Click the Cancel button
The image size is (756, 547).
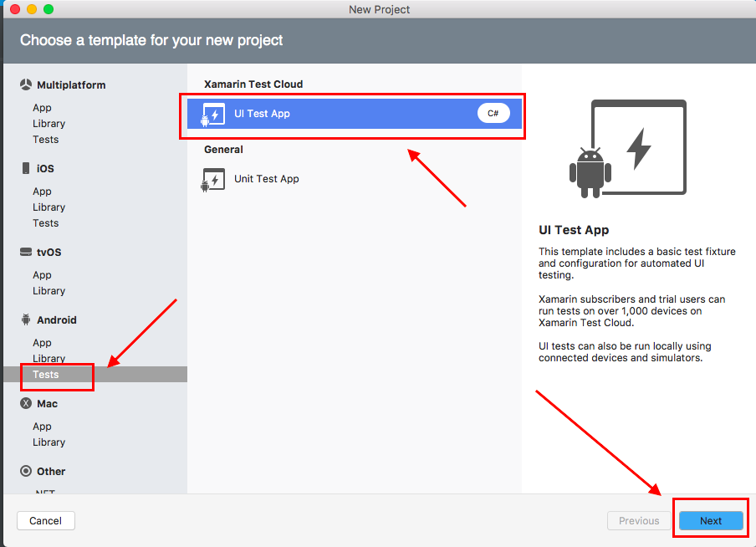pos(46,520)
